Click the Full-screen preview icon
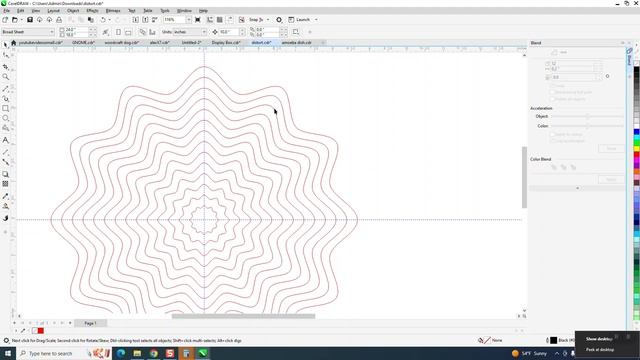 (198, 20)
